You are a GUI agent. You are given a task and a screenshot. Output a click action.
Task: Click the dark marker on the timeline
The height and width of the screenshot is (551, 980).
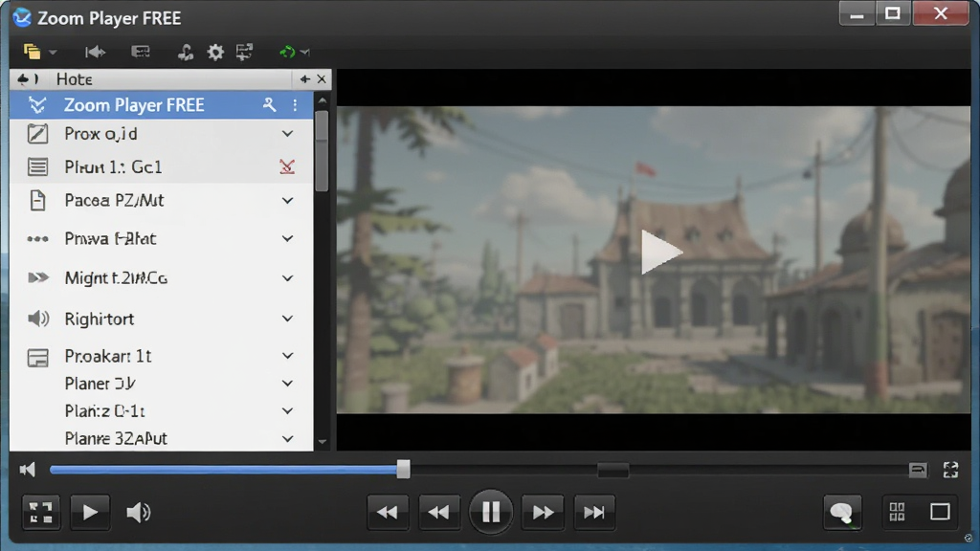click(x=612, y=471)
